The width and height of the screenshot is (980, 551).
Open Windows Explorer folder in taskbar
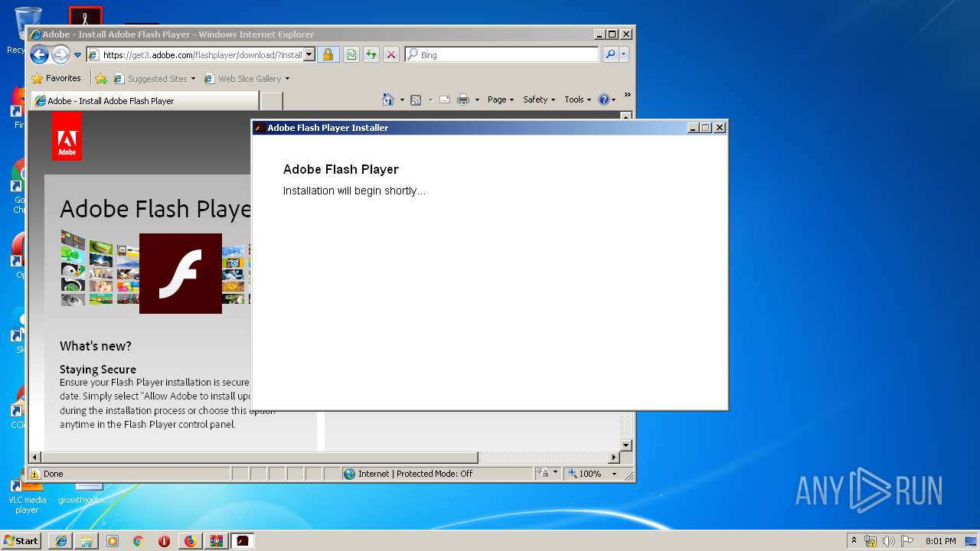click(x=87, y=541)
